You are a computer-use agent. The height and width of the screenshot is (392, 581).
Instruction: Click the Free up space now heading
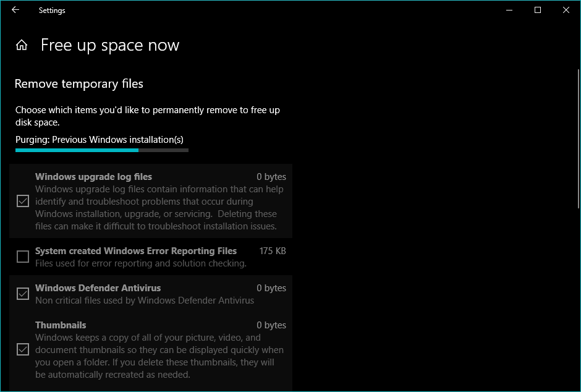point(110,45)
